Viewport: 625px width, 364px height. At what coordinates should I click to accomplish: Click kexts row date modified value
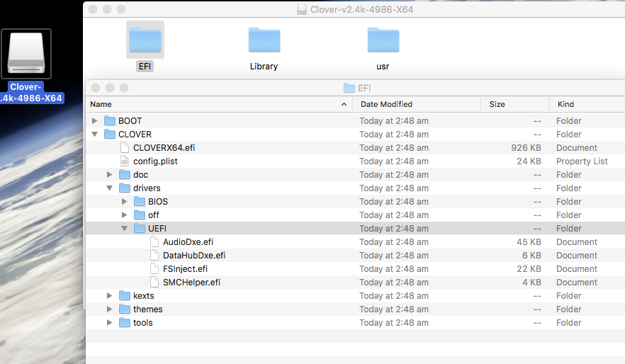[394, 295]
